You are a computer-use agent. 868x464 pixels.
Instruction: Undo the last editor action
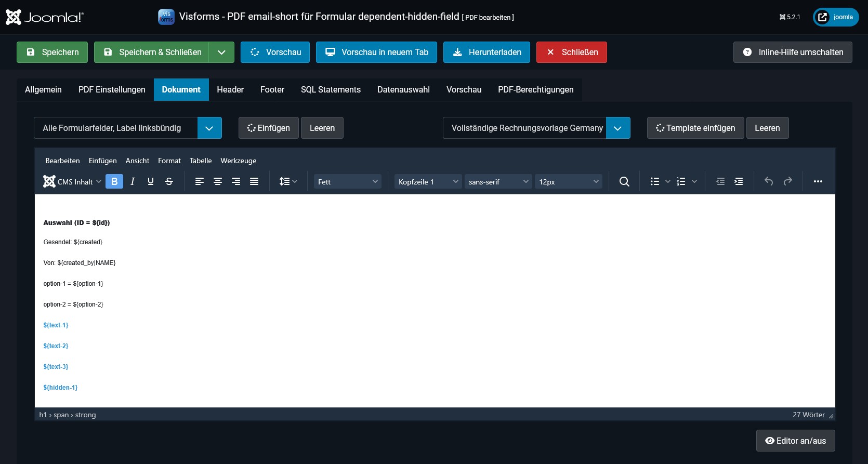769,181
